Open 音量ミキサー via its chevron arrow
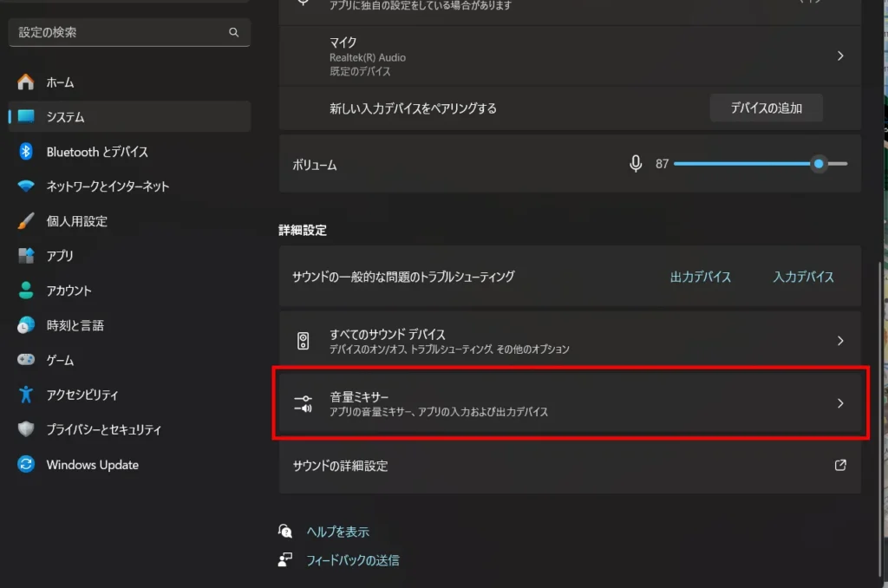The image size is (888, 588). click(839, 403)
